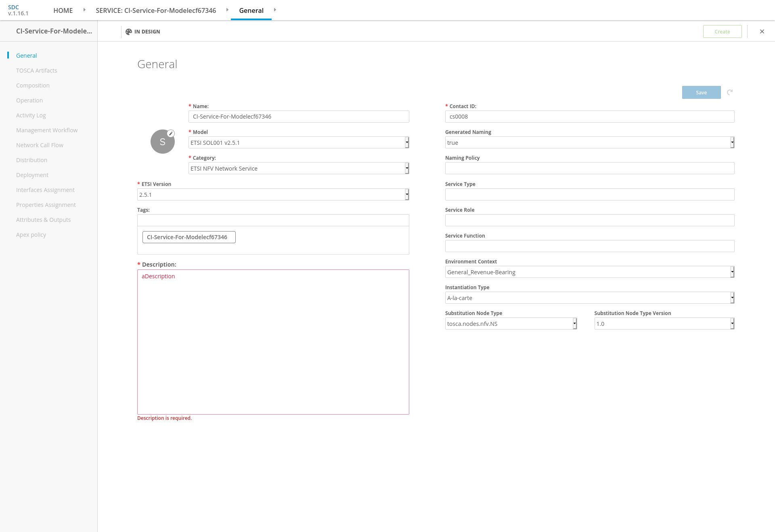
Task: Expand the Environment Context dropdown
Action: [x=589, y=272]
